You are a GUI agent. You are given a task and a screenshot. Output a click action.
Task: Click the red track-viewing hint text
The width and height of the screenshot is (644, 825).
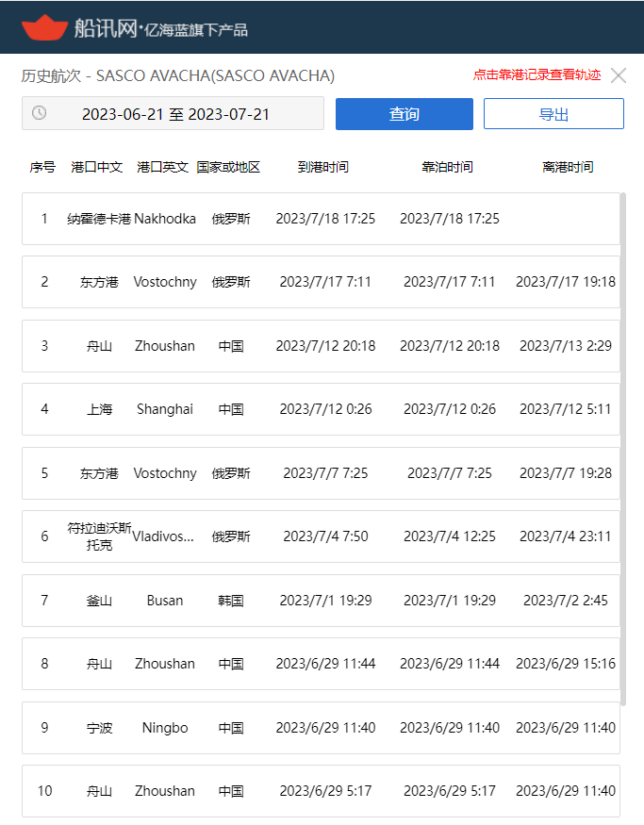click(x=537, y=75)
